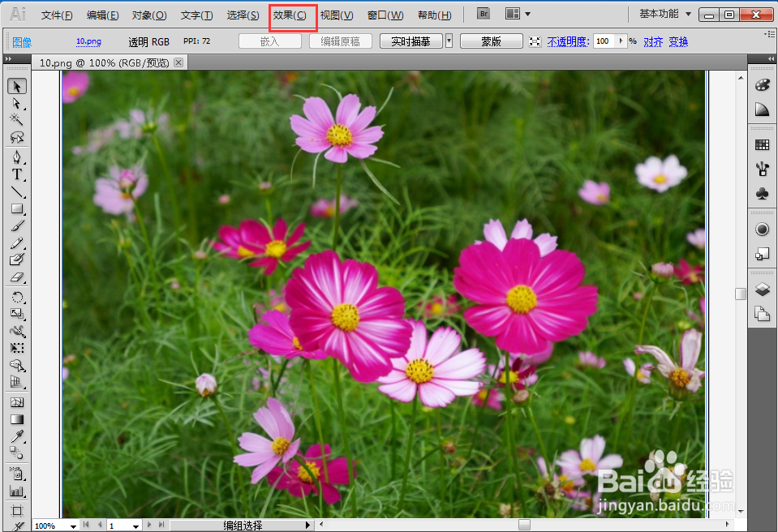Open the 视图(V) menu
Screen dimensions: 778x532
pyautogui.click(x=337, y=15)
